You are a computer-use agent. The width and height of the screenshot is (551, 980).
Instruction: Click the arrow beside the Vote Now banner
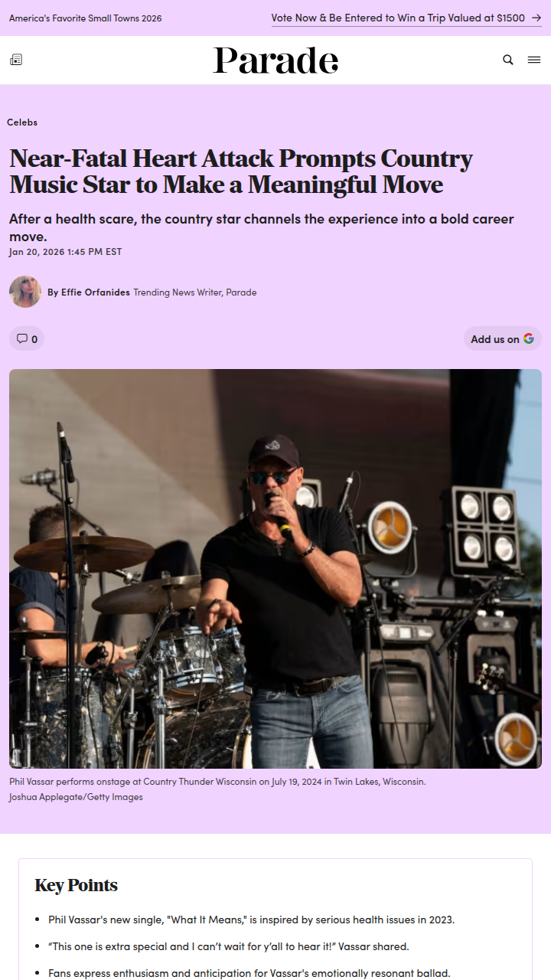(536, 18)
